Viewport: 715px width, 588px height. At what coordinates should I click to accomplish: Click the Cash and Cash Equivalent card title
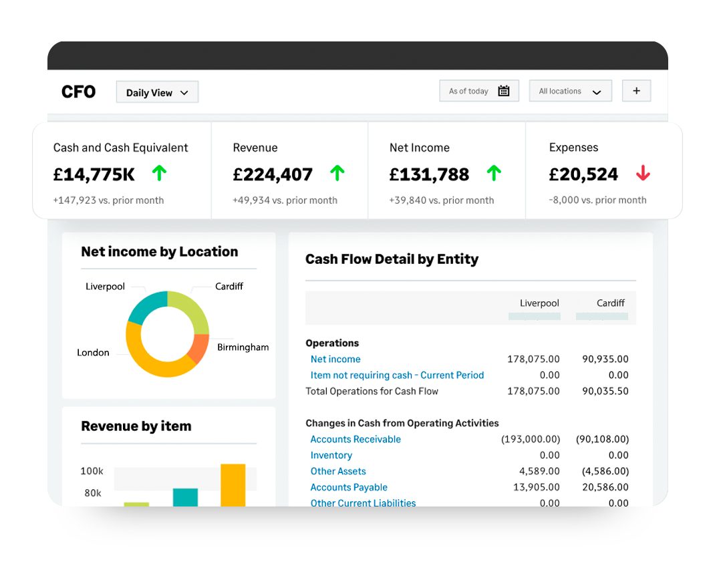point(121,148)
